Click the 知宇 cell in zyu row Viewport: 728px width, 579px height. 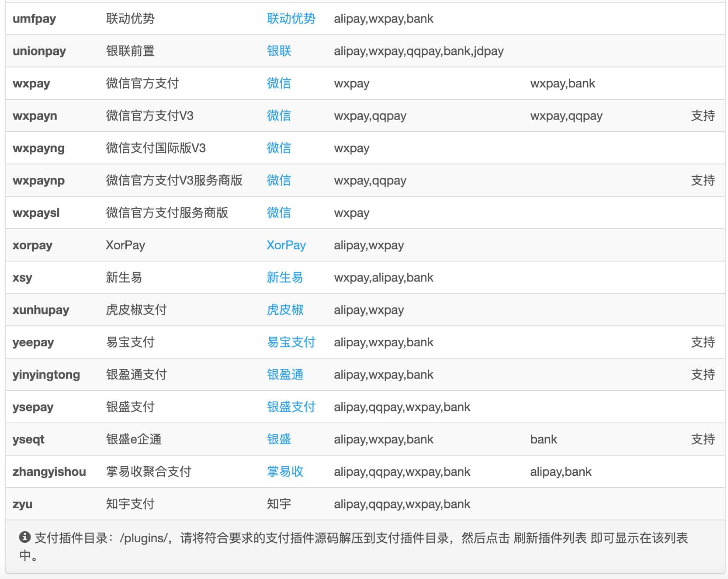[279, 504]
